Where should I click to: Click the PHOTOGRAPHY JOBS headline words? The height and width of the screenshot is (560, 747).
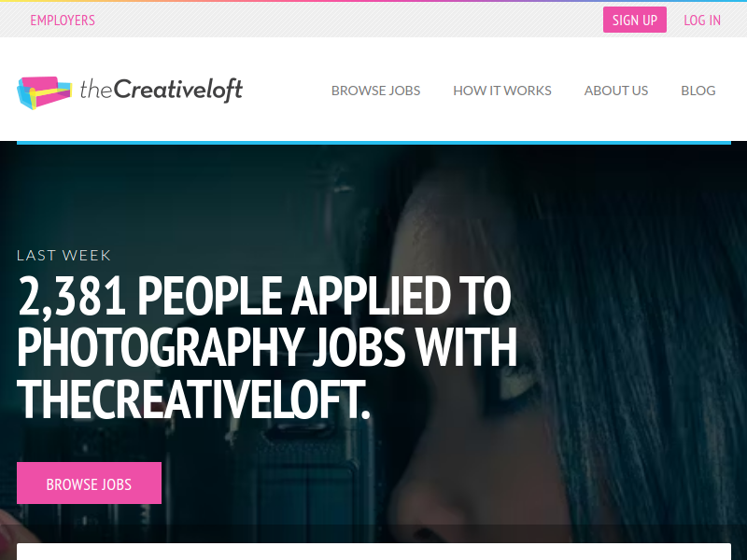pos(211,347)
